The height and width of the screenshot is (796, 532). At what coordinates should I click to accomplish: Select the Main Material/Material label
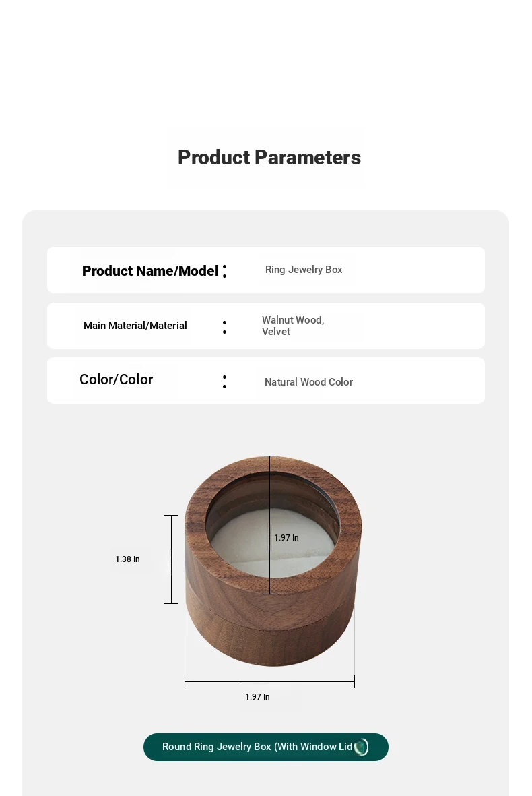tap(135, 326)
